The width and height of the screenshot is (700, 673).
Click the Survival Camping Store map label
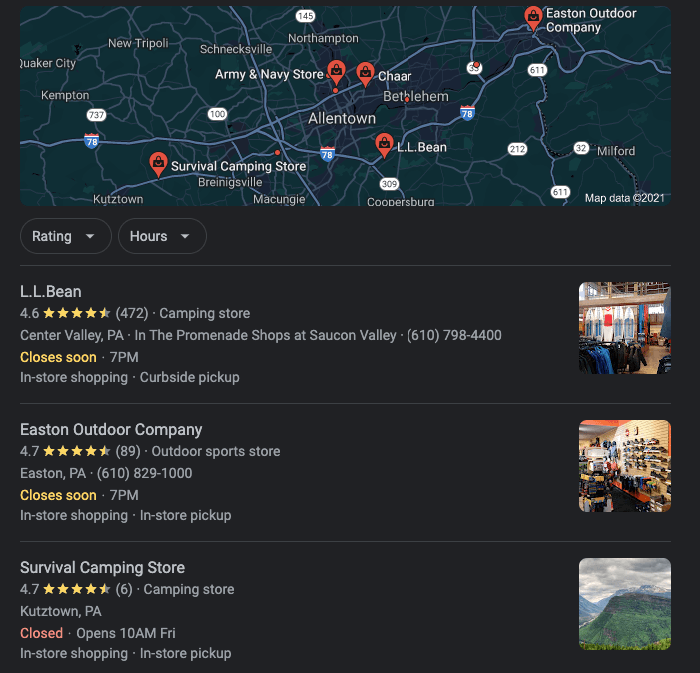(238, 166)
